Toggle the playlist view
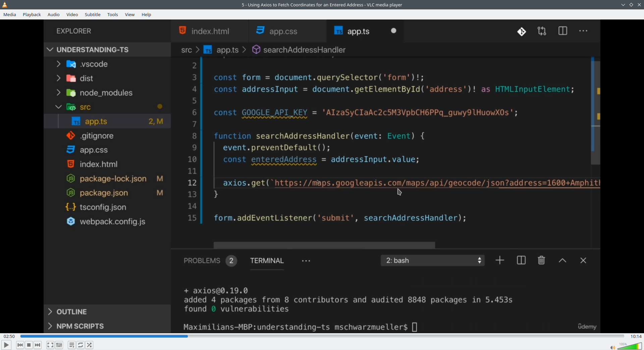 tap(72, 345)
